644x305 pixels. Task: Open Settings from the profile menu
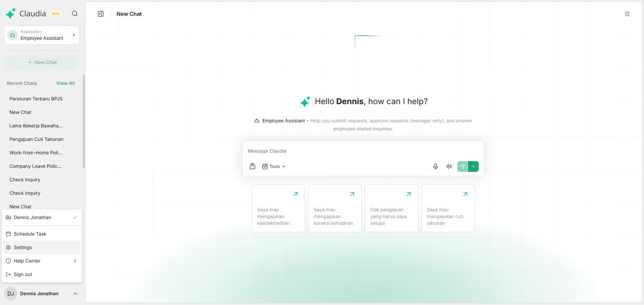[x=23, y=247]
